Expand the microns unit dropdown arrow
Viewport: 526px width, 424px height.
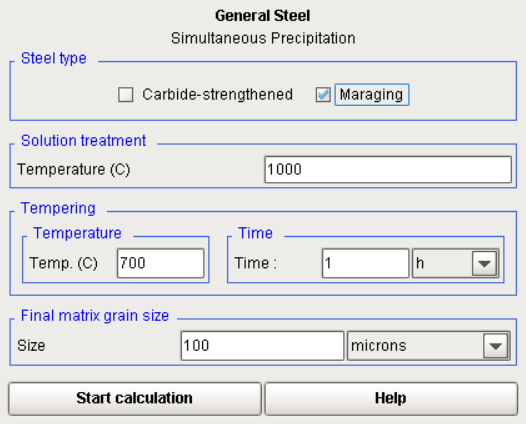pyautogui.click(x=496, y=346)
